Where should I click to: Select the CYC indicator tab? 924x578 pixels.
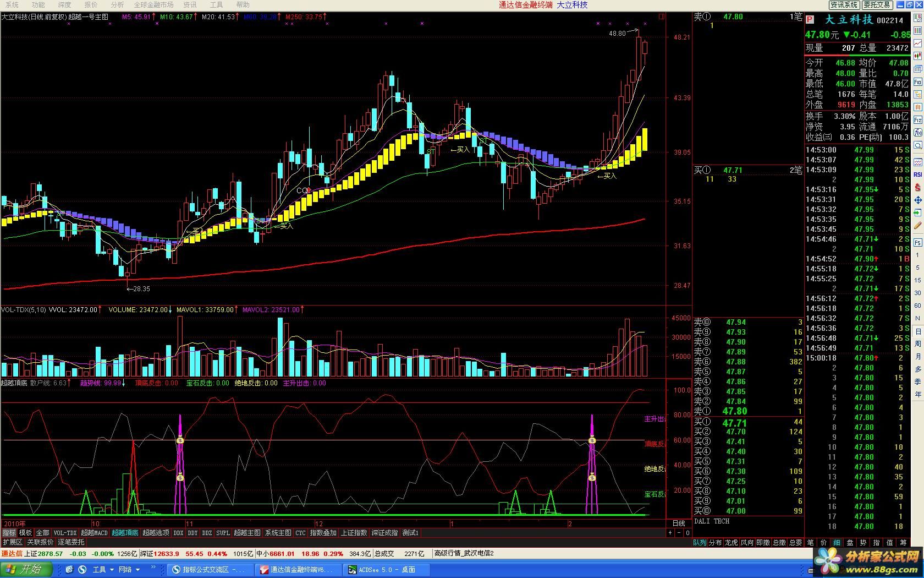click(x=300, y=533)
